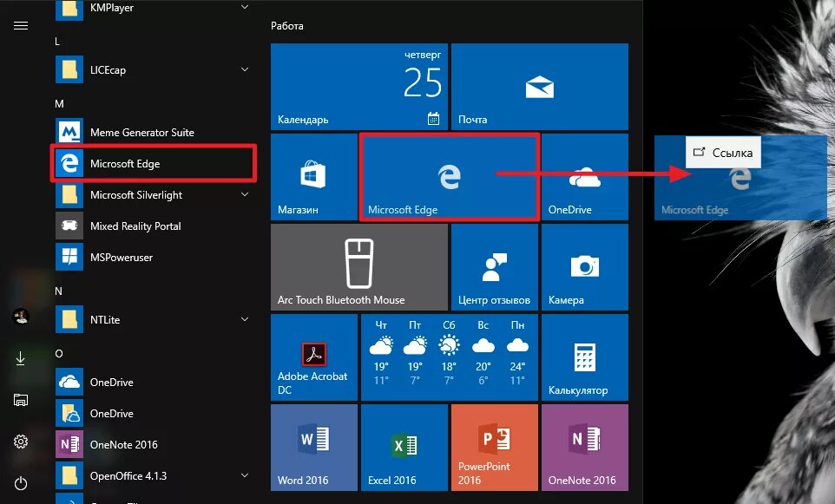
Task: Open the File Explorer icon in sidebar
Action: point(20,400)
